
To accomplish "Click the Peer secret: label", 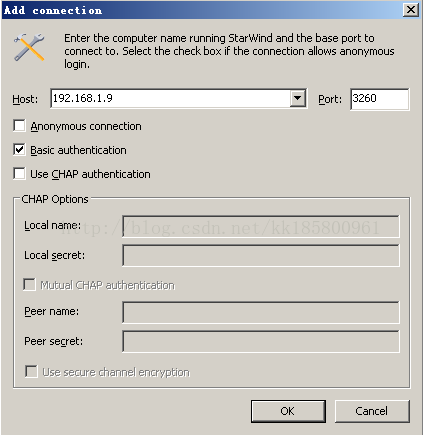I will (53, 341).
